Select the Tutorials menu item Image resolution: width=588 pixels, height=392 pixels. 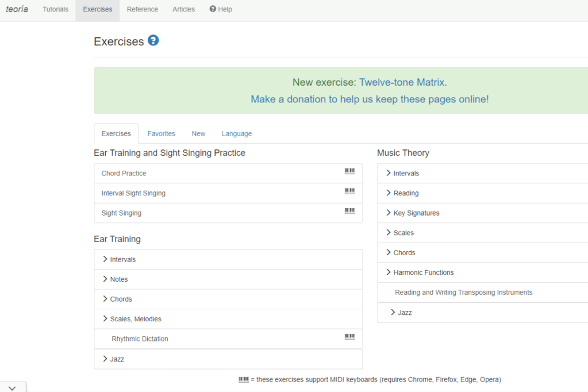pos(55,9)
